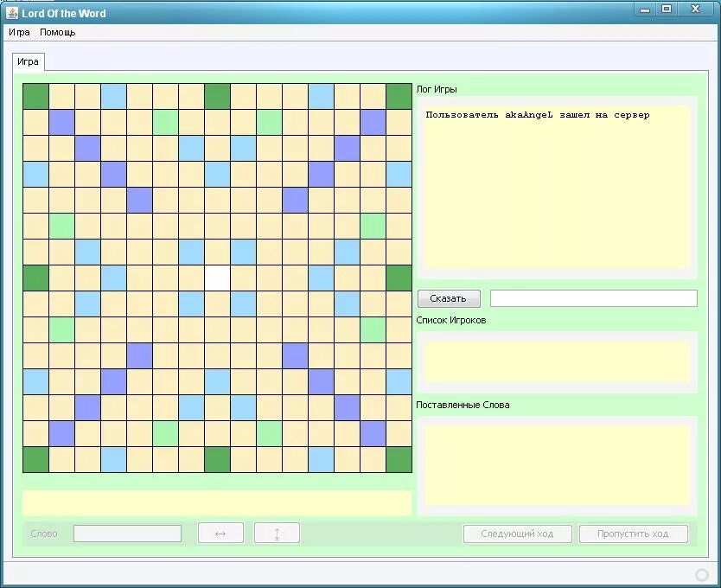Open the Игра menu
The height and width of the screenshot is (588, 721).
coord(19,32)
